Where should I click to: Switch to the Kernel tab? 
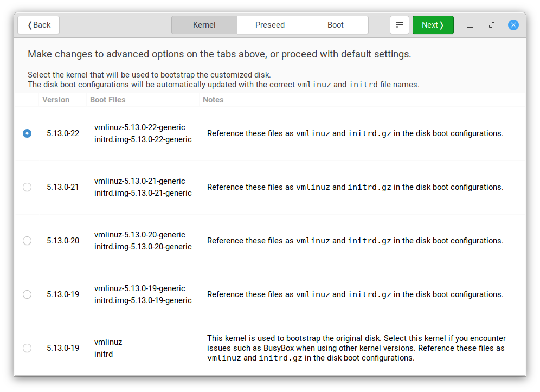point(204,25)
